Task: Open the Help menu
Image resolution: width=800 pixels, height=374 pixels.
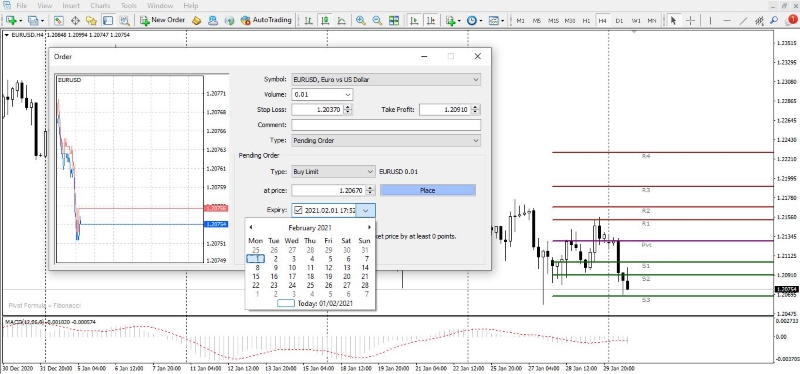Action: click(x=191, y=6)
